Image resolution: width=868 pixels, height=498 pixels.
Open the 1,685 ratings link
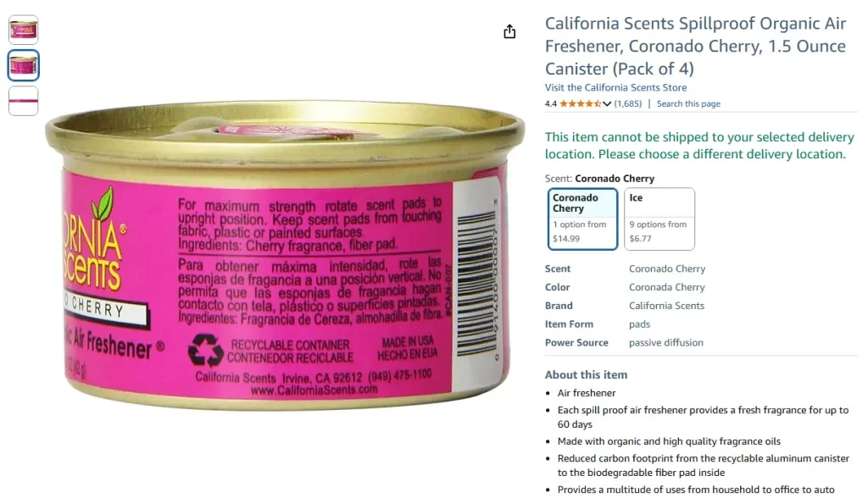[x=627, y=103]
